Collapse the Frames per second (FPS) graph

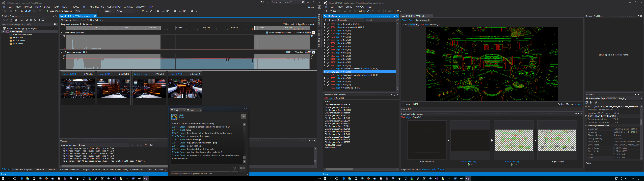point(61,52)
